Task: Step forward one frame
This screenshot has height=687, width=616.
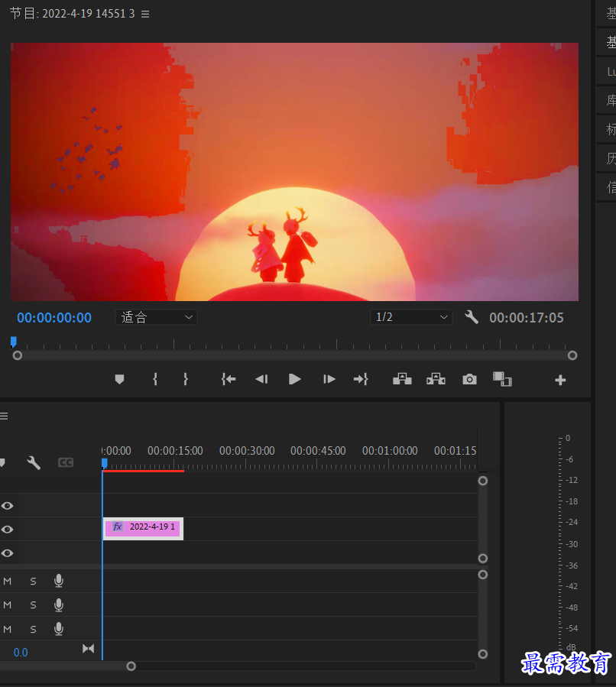Action: (329, 379)
